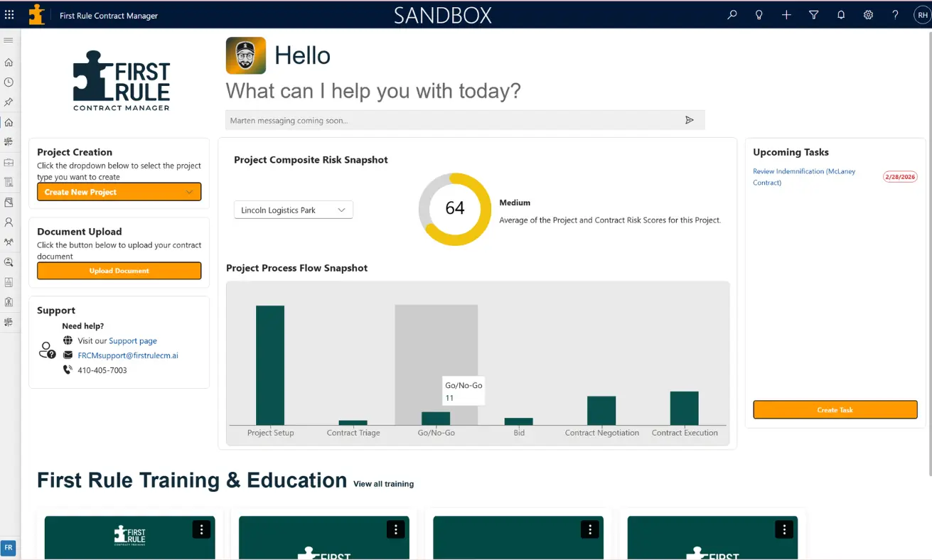
Task: Click the Create Task button
Action: coord(835,410)
